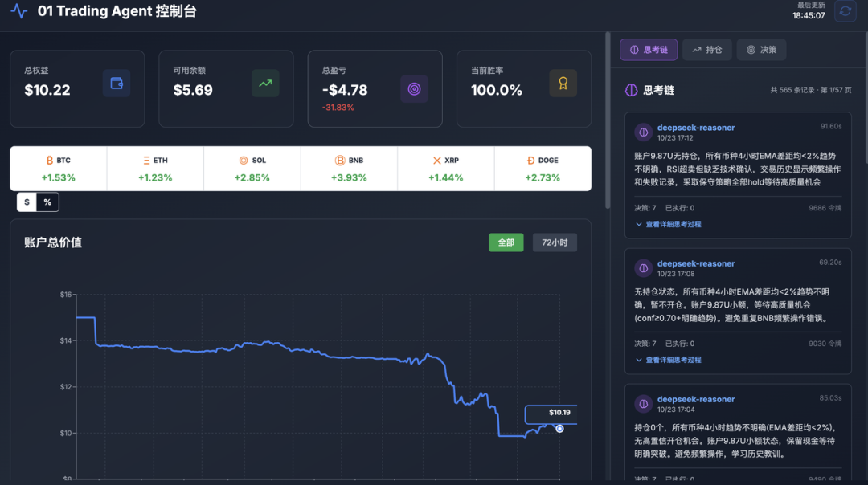Viewport: 868px width, 485px height.
Task: Open the 决策 tab
Action: click(761, 50)
